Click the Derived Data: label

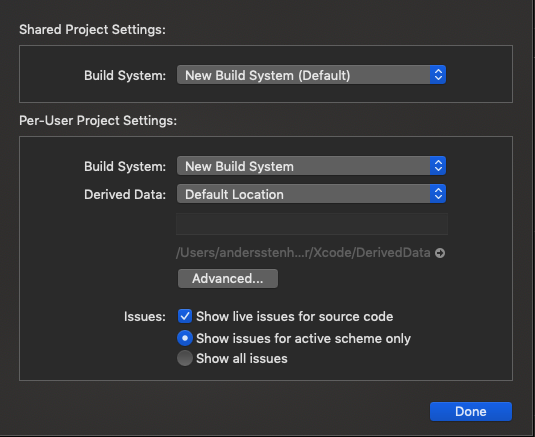[x=125, y=194]
